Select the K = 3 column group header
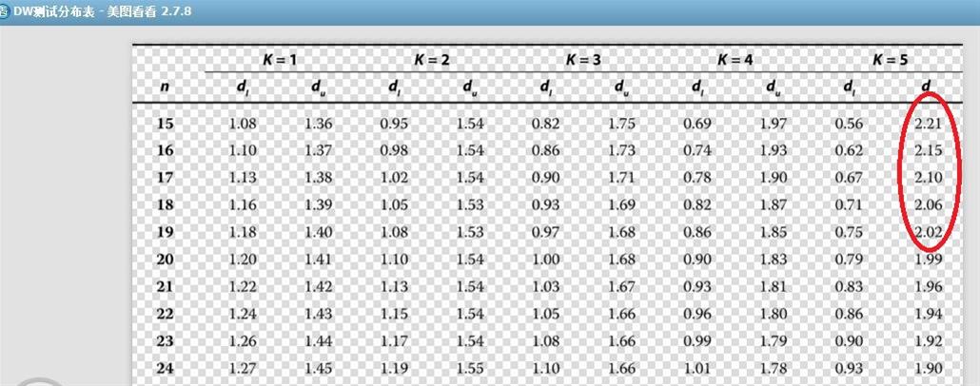 pos(584,60)
